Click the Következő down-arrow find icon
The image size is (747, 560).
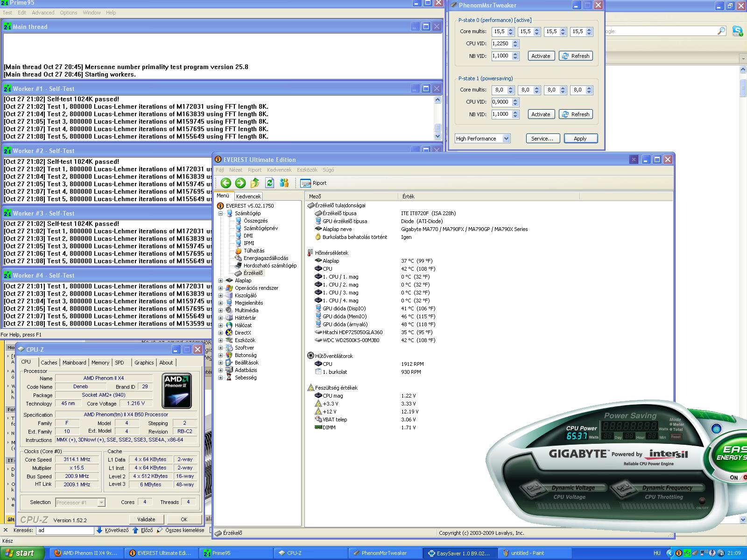(x=99, y=530)
